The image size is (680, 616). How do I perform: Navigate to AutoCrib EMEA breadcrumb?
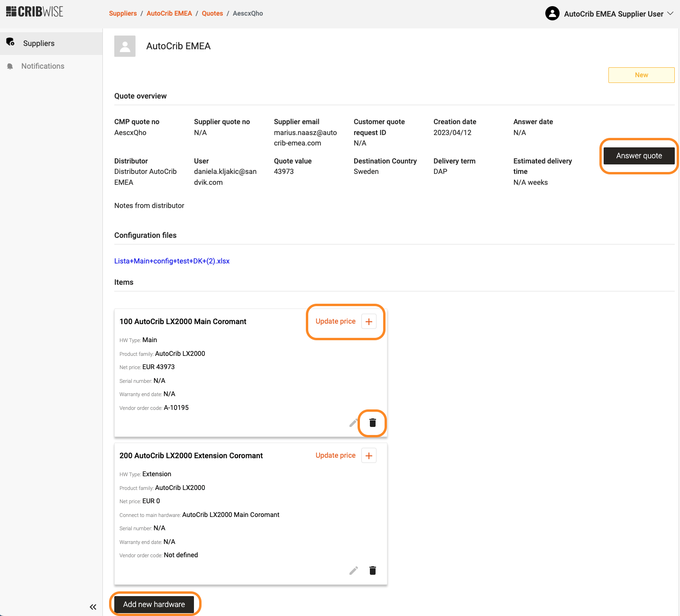pos(169,14)
